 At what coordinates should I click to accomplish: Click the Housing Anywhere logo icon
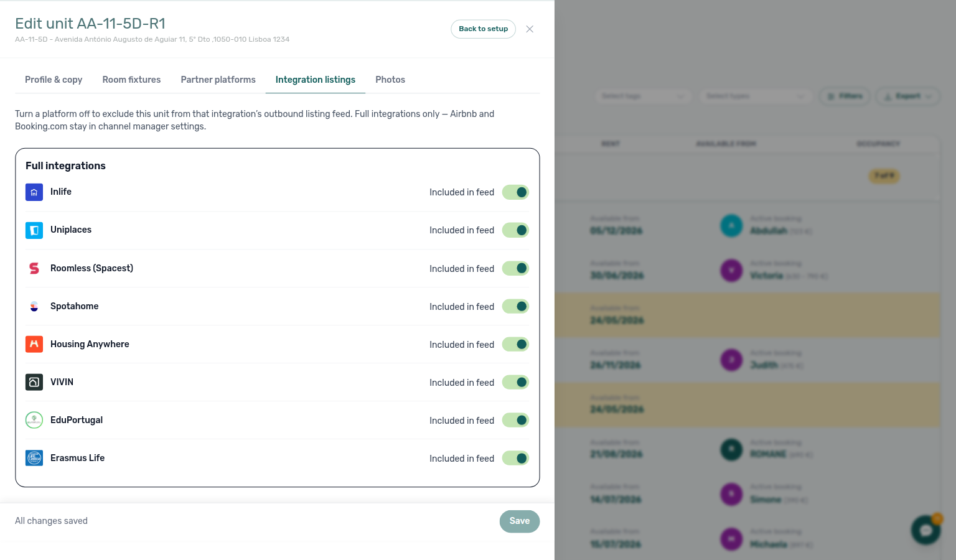(34, 344)
